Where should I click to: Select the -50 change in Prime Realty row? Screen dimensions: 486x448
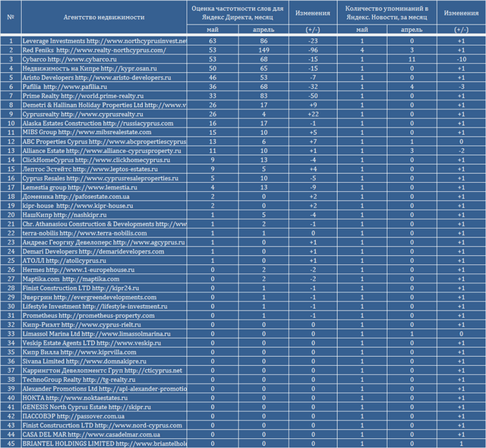pos(313,96)
